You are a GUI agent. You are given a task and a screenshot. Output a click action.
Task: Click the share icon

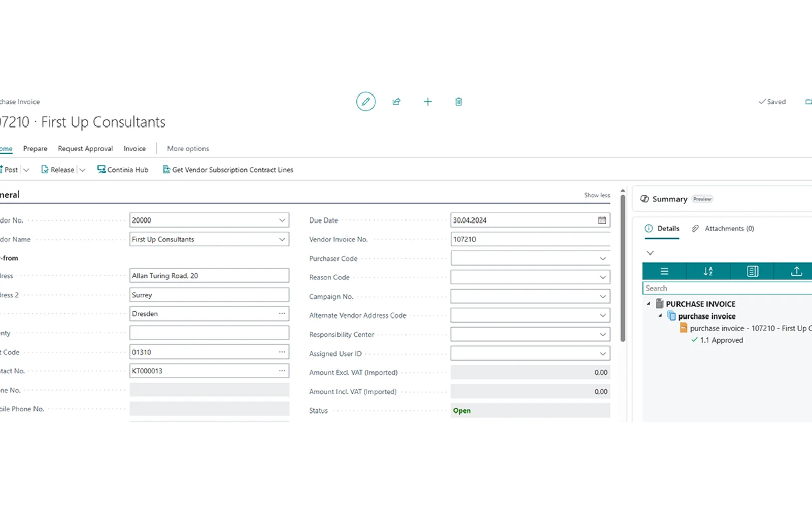click(396, 102)
